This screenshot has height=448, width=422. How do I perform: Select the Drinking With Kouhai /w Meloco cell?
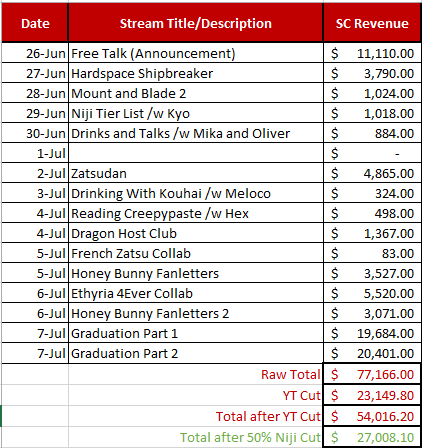[x=196, y=193]
